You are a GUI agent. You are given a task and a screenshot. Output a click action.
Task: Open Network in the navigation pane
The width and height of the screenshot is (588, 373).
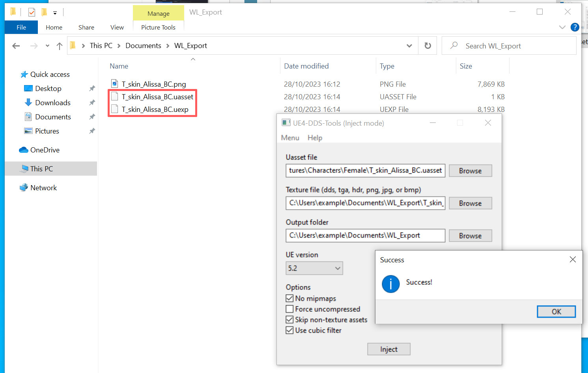click(x=43, y=188)
